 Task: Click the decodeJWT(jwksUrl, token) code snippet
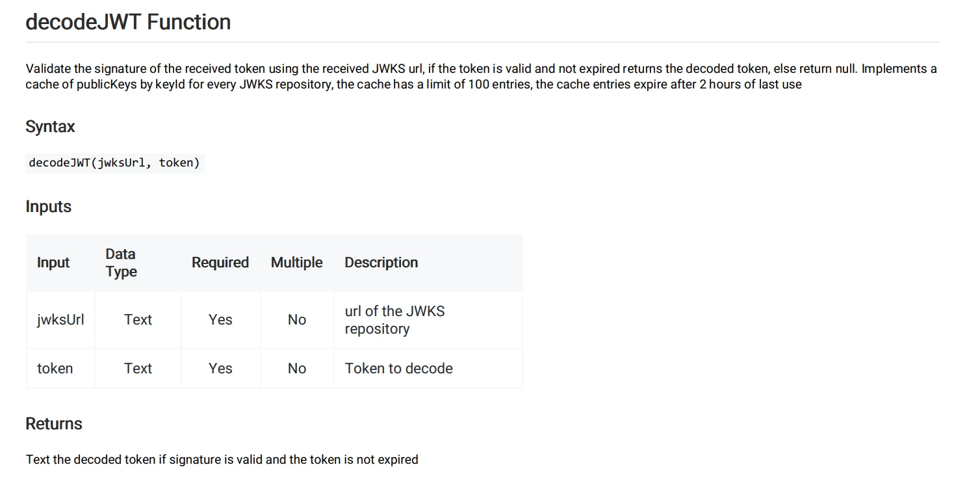click(x=114, y=163)
